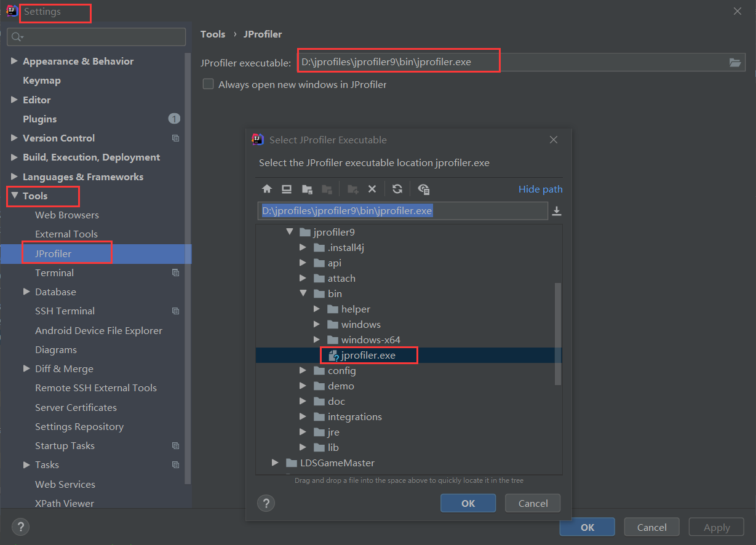The width and height of the screenshot is (756, 545).
Task: Select the helper folder in tree
Action: (x=356, y=309)
